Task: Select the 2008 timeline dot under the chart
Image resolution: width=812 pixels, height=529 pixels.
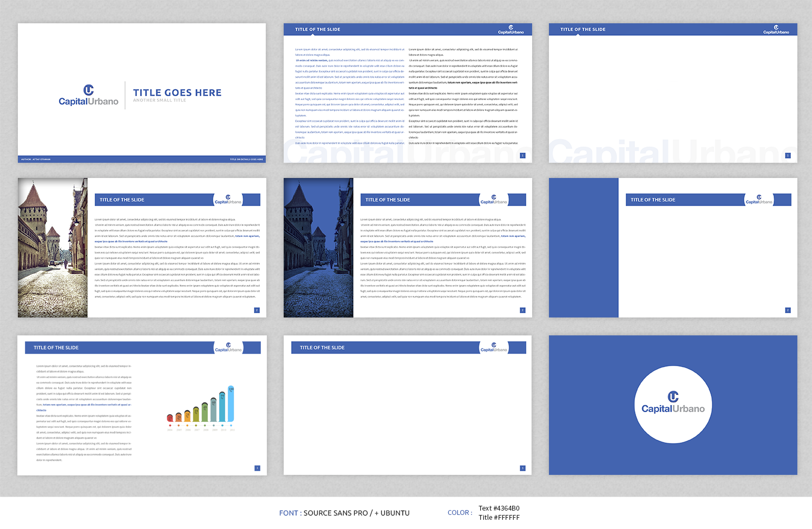Action: click(x=205, y=425)
